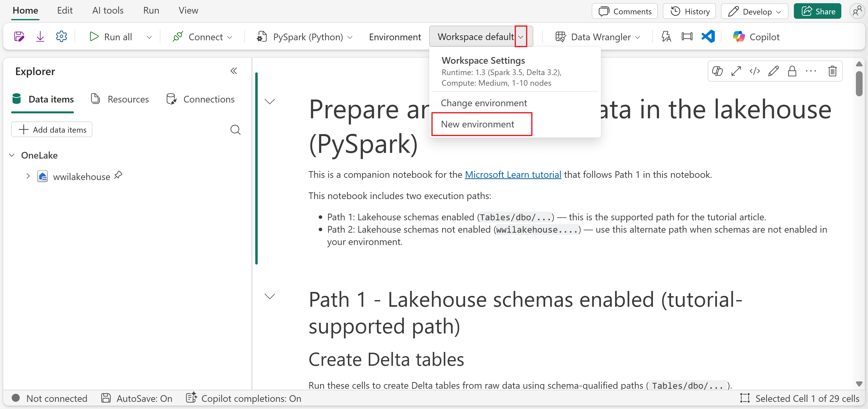Open the AI tools ribbon tab
The width and height of the screenshot is (868, 409).
click(108, 10)
